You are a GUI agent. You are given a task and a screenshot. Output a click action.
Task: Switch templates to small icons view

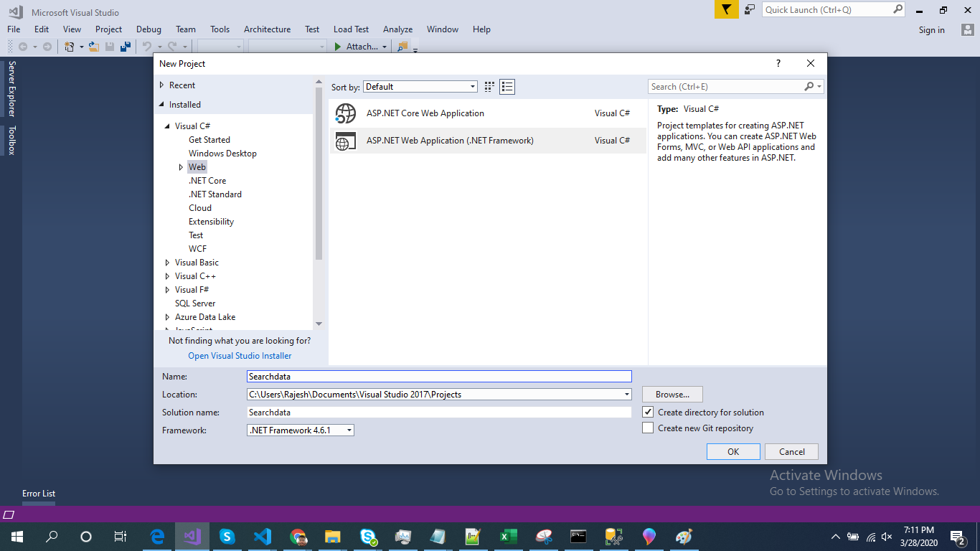click(489, 87)
